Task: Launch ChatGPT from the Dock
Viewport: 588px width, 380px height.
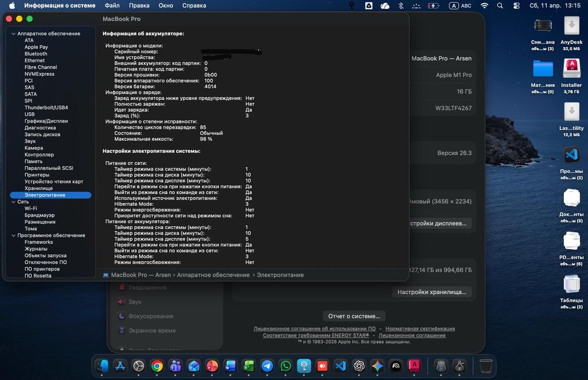Action: pos(359,366)
